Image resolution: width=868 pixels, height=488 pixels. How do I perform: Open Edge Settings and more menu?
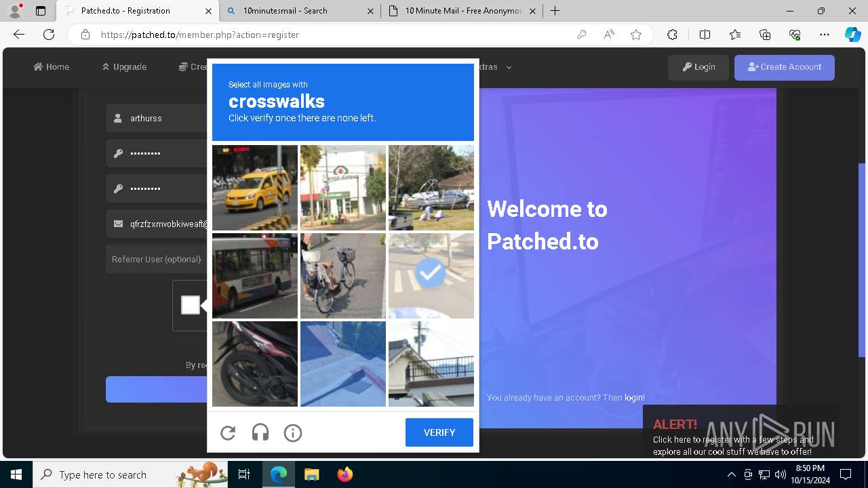pyautogui.click(x=825, y=35)
